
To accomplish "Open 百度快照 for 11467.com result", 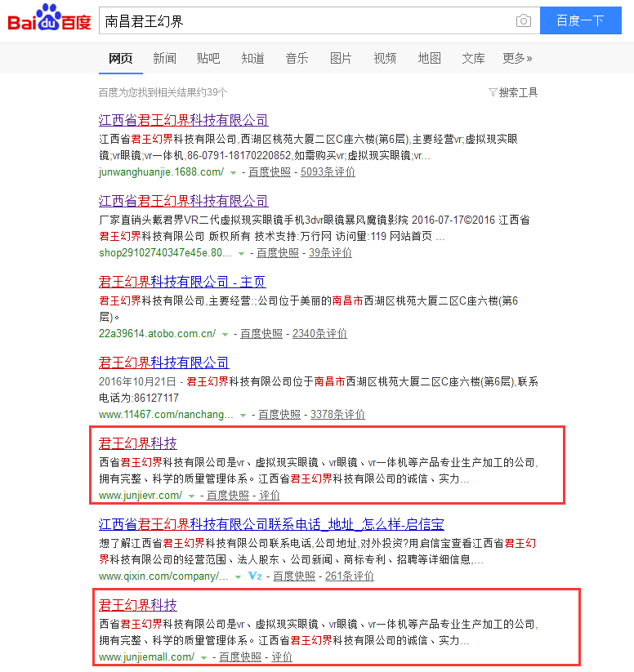I will tap(279, 415).
